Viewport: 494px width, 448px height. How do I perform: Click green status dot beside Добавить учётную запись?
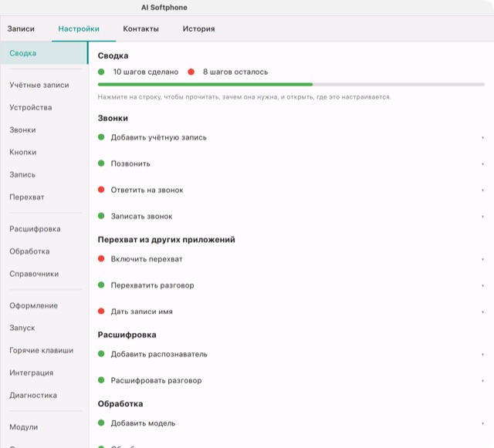(101, 137)
